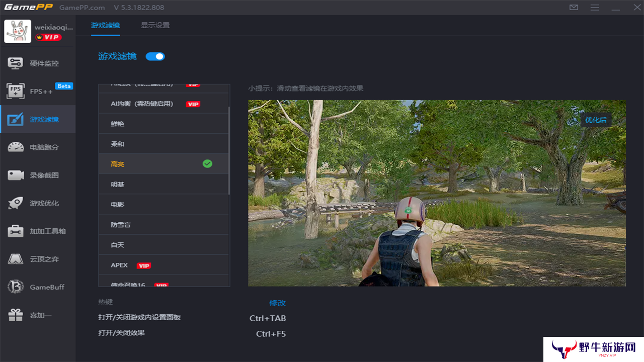Click the 优化后 label on preview

[x=596, y=120]
